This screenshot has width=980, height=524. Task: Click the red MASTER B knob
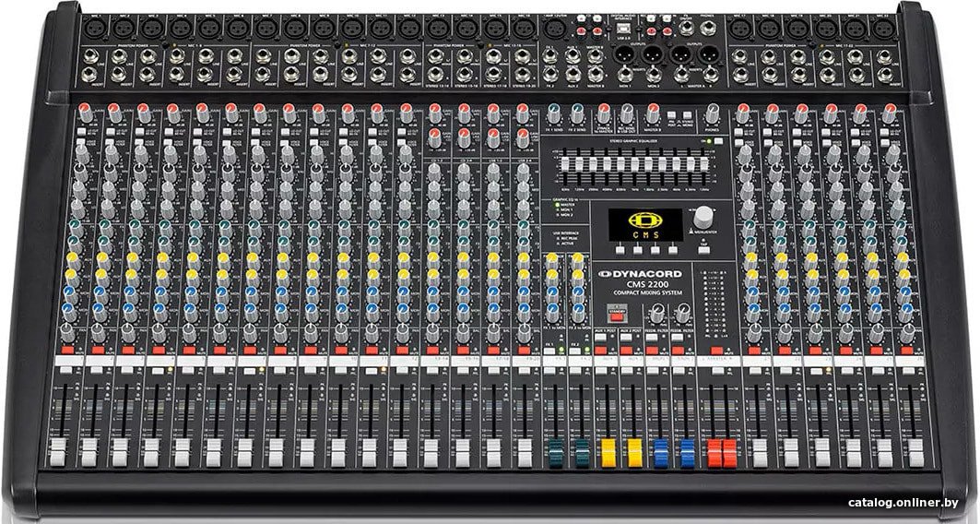coord(653,113)
